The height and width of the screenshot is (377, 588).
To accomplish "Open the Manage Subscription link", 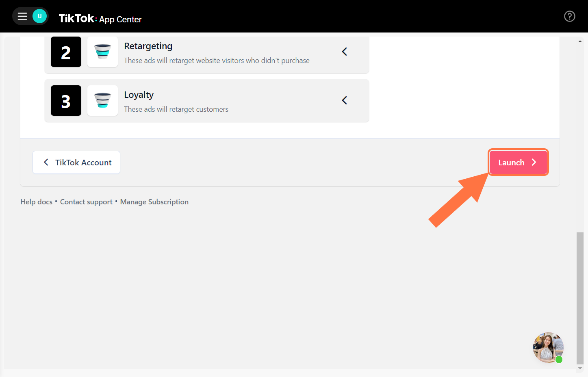I will click(x=154, y=201).
